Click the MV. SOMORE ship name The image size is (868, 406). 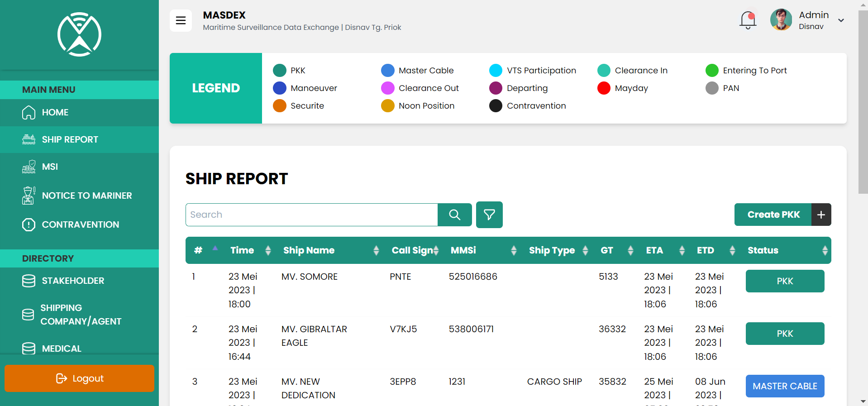[310, 277]
